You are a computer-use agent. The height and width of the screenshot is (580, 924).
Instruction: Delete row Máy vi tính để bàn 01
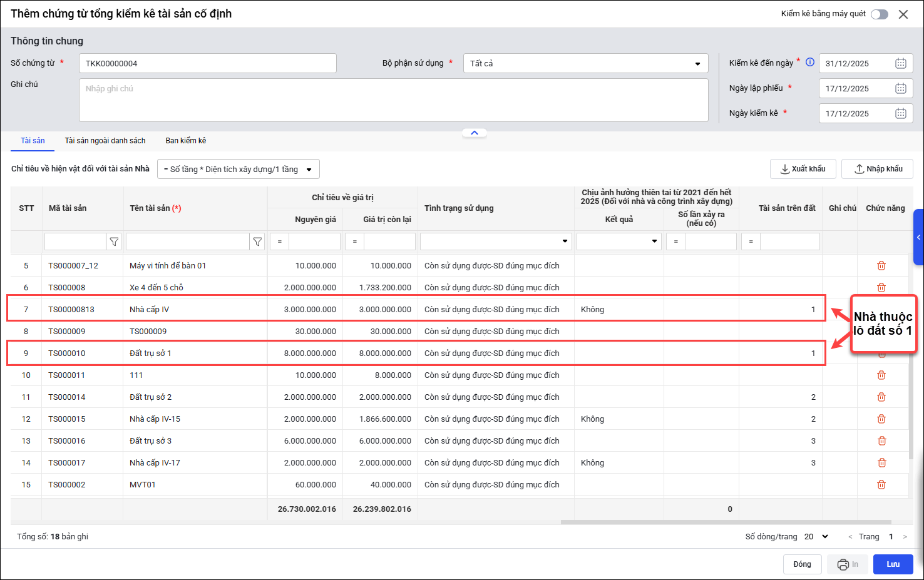point(881,265)
